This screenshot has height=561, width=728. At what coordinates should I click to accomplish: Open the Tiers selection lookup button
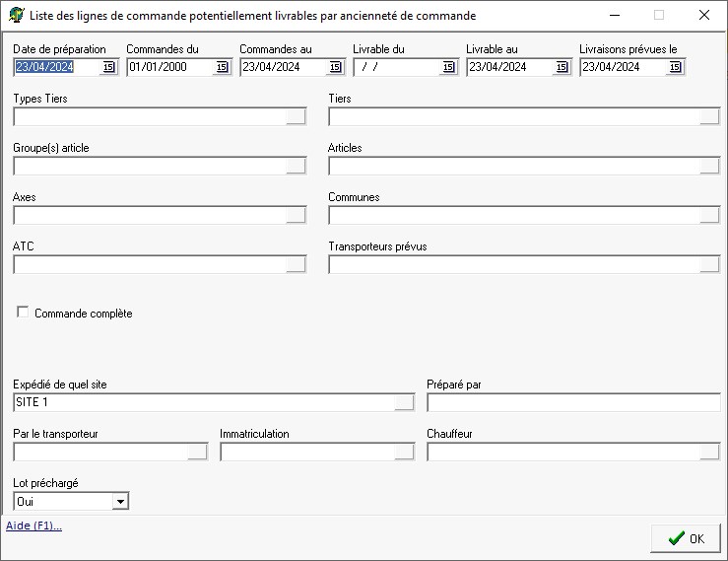click(x=709, y=116)
